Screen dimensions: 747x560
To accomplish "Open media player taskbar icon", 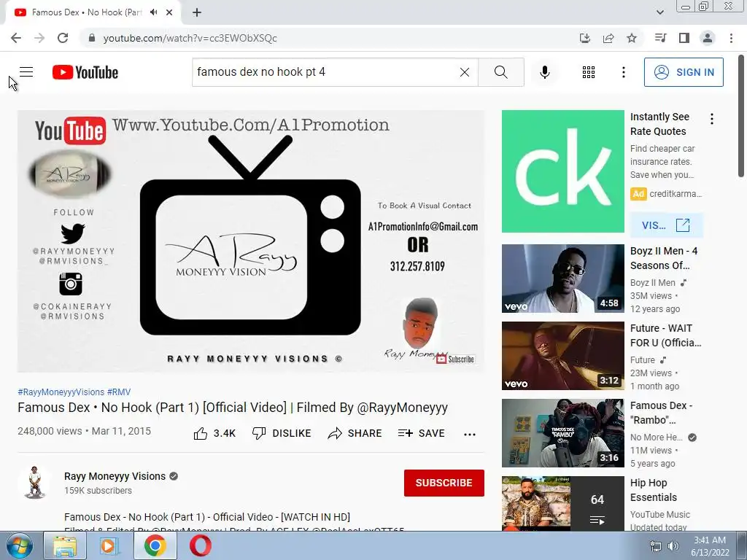I will (109, 545).
